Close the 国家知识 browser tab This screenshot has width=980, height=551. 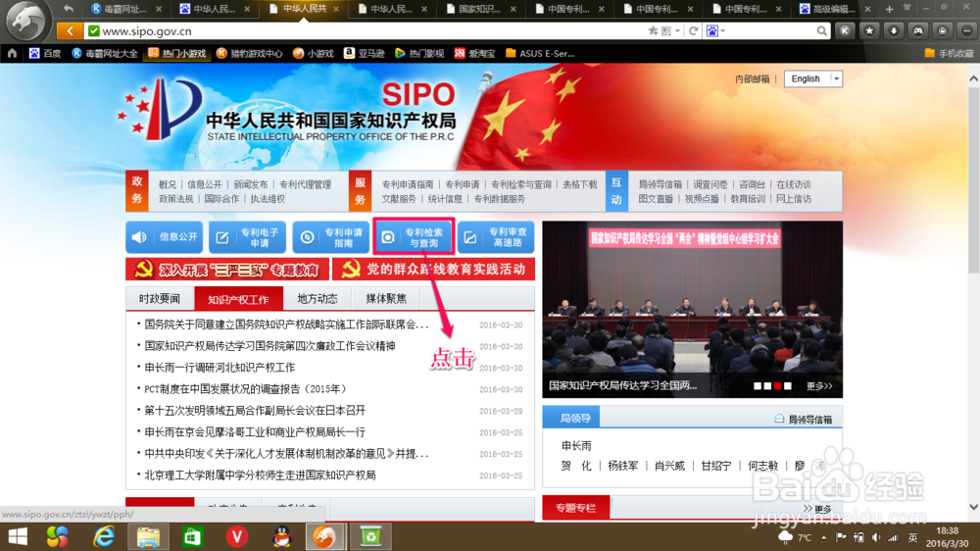pos(514,9)
